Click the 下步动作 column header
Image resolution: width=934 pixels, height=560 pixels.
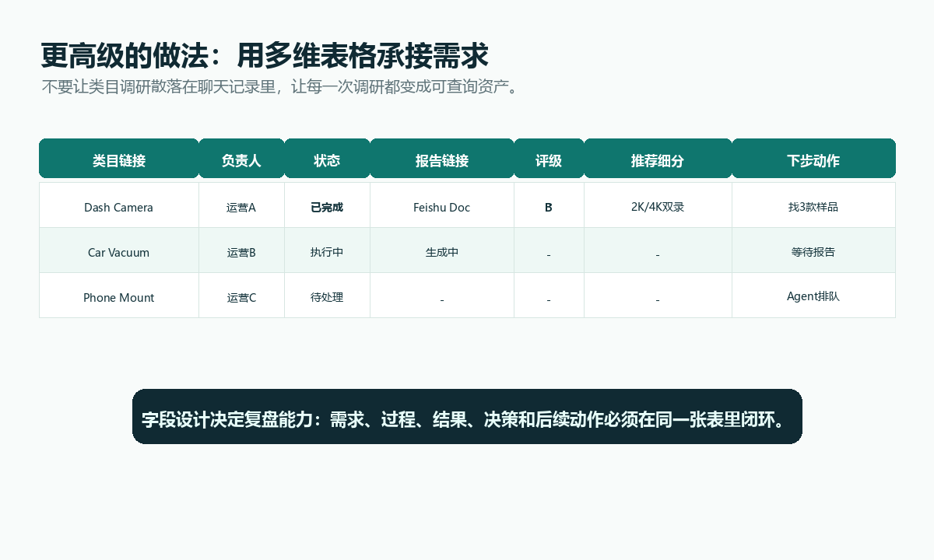(813, 159)
